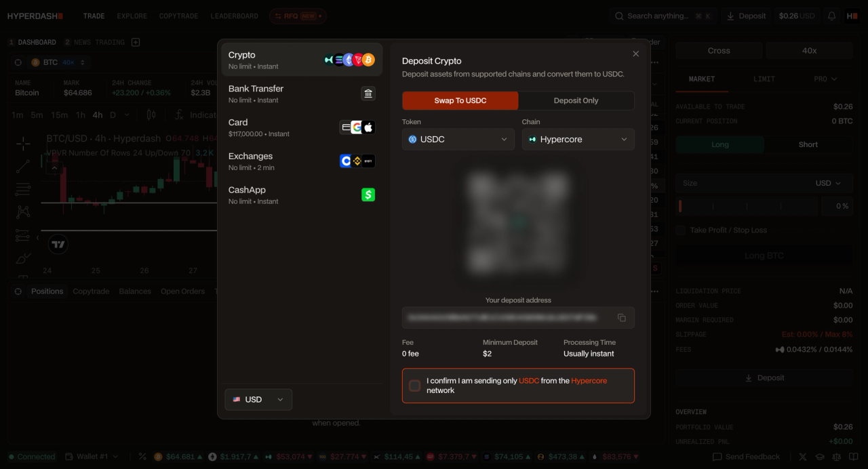This screenshot has width=868, height=469.
Task: Open the EXPLORE nav item
Action: 132,16
